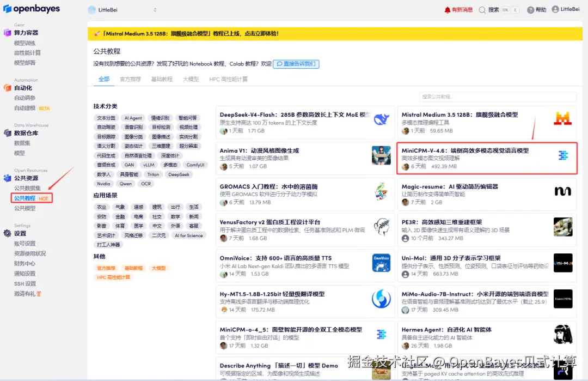The image size is (588, 381).
Task: Select the AI Agent tag
Action: point(133,118)
